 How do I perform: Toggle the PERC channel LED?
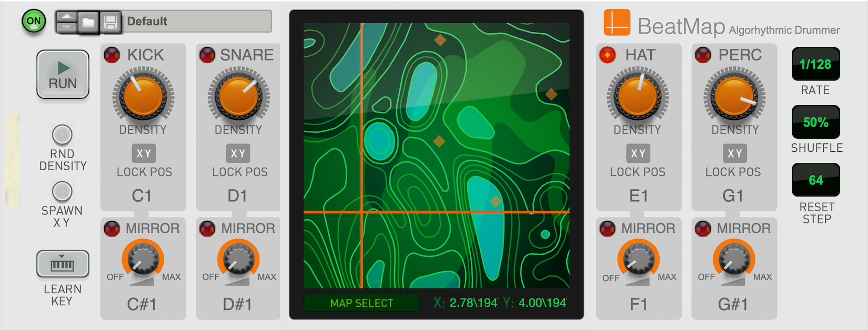[x=703, y=55]
